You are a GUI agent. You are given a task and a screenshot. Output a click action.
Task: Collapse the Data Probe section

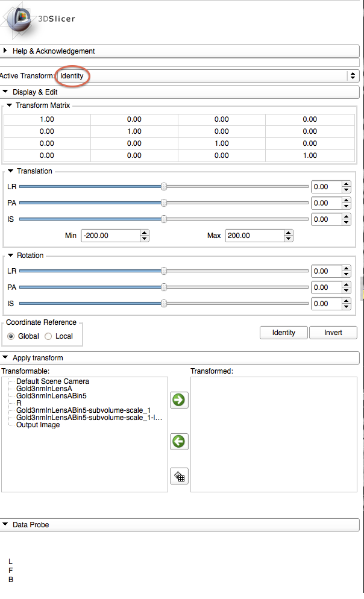coord(6,525)
